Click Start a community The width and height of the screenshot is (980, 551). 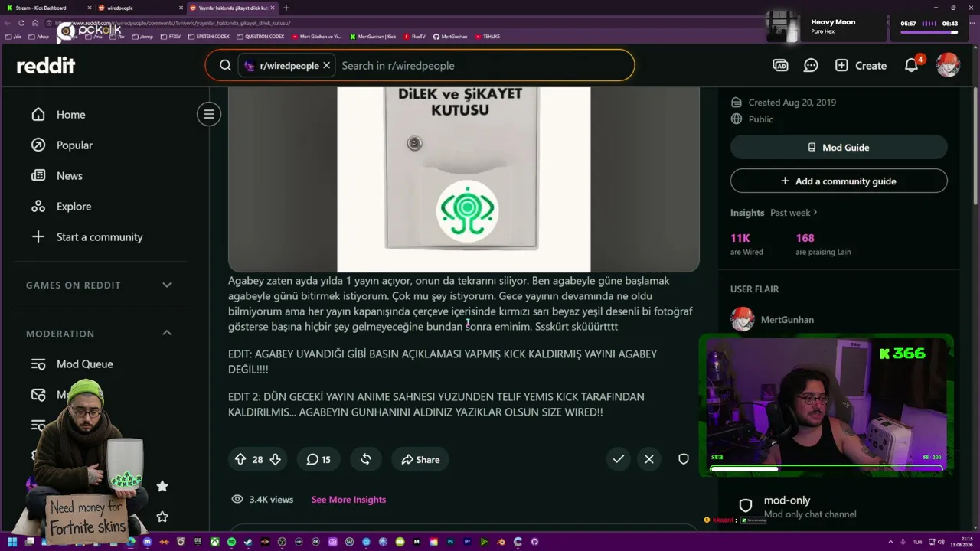click(x=100, y=237)
